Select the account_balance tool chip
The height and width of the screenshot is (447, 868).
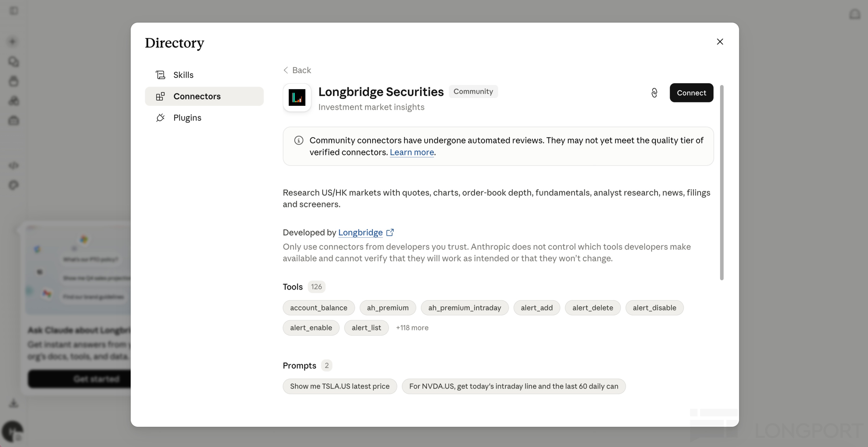(318, 308)
